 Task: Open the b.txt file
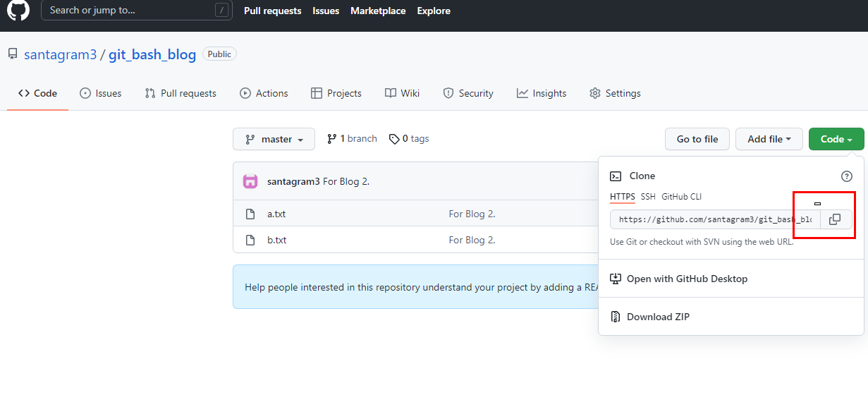[x=277, y=240]
